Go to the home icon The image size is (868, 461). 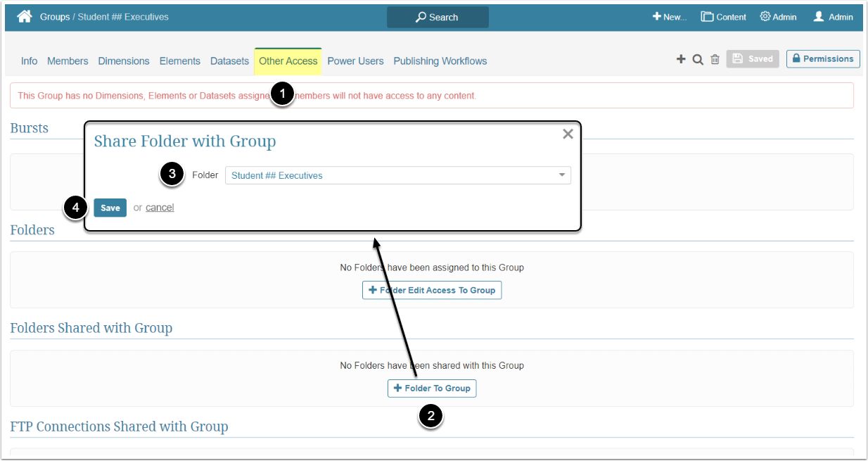click(25, 16)
